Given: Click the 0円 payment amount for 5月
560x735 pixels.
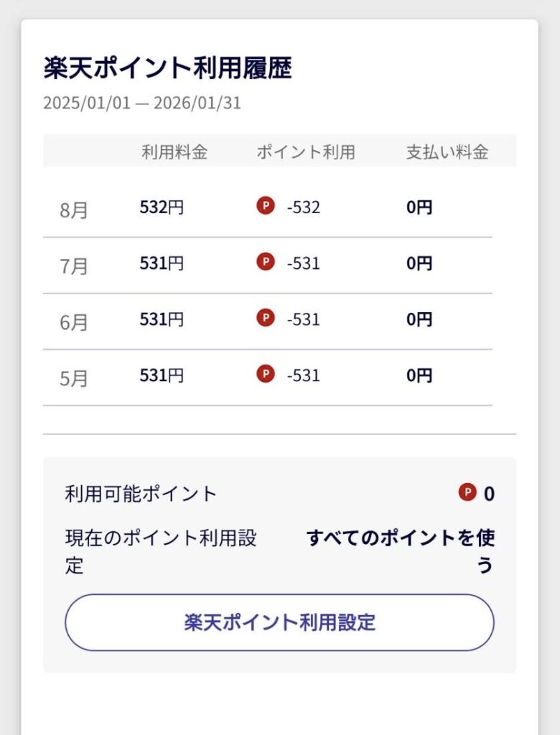Looking at the screenshot, I should (x=419, y=375).
